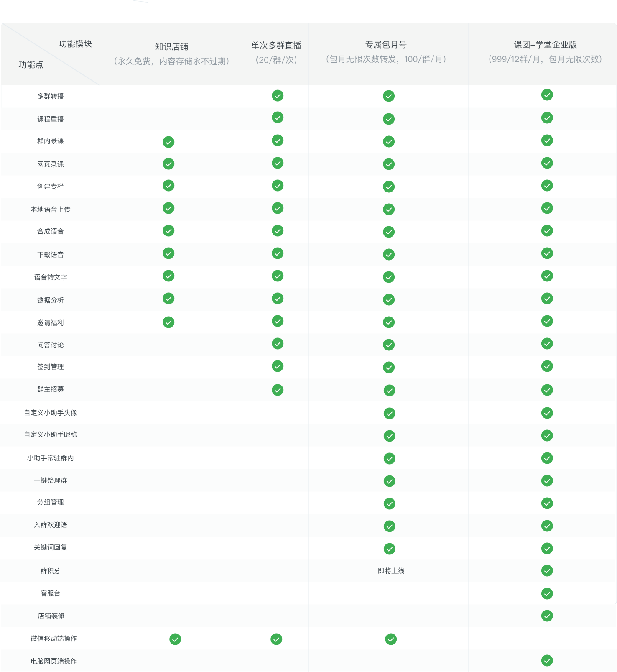Viewport: 617px width, 672px height.
Task: Select the 多群转播 row label
Action: click(51, 96)
